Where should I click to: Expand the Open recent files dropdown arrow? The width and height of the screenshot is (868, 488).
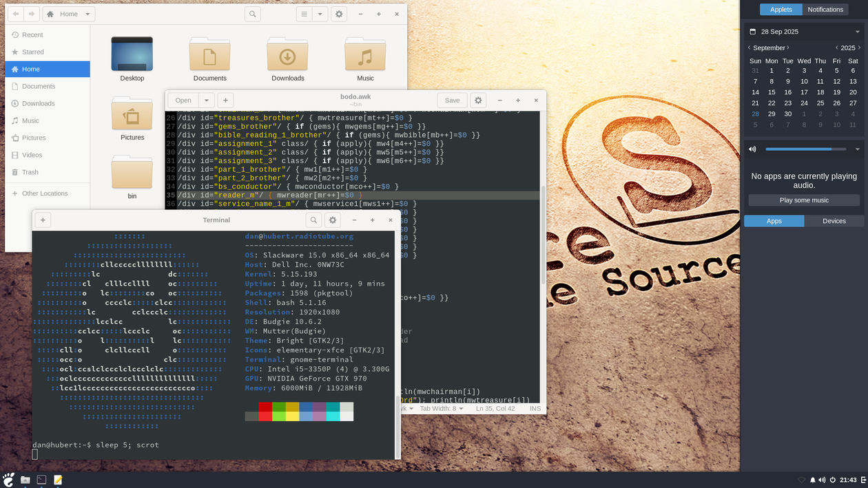point(206,100)
